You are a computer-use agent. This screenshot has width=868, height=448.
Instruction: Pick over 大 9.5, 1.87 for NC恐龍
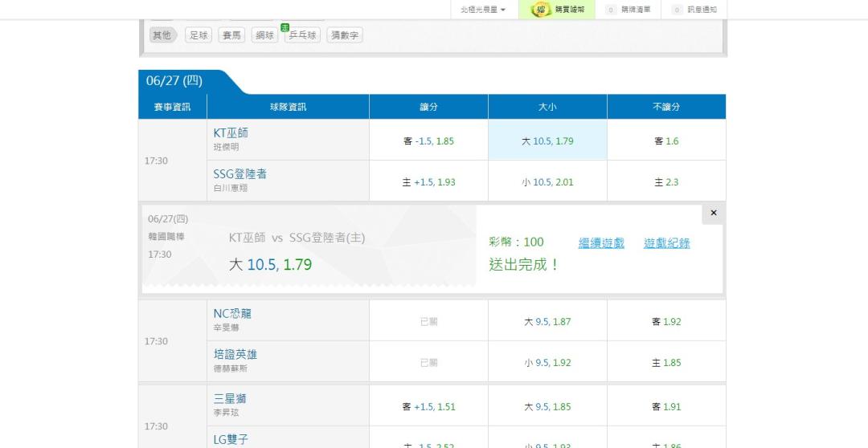click(x=547, y=321)
